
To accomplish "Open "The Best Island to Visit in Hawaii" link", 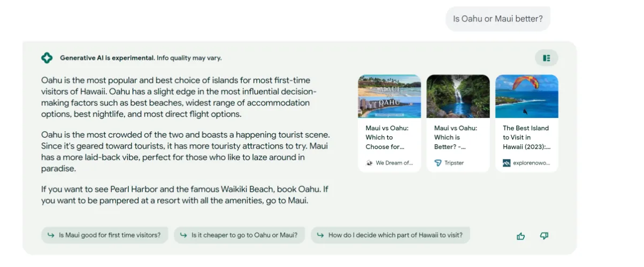I will pos(526,137).
